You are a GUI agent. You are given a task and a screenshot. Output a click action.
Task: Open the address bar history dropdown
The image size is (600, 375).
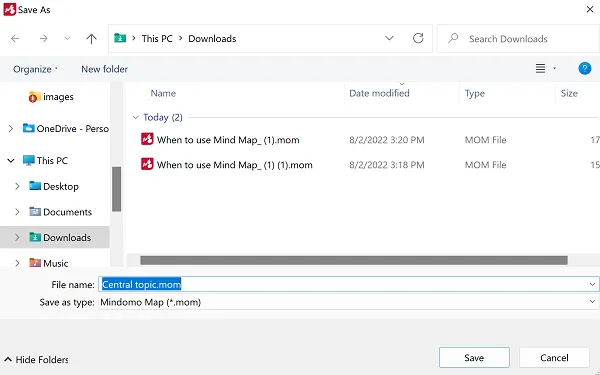389,38
